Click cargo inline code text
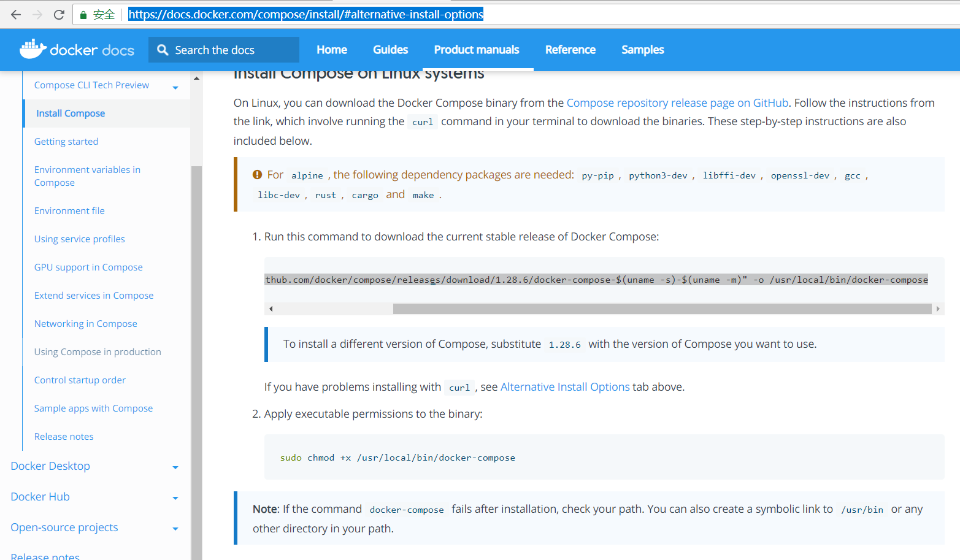 pyautogui.click(x=365, y=195)
